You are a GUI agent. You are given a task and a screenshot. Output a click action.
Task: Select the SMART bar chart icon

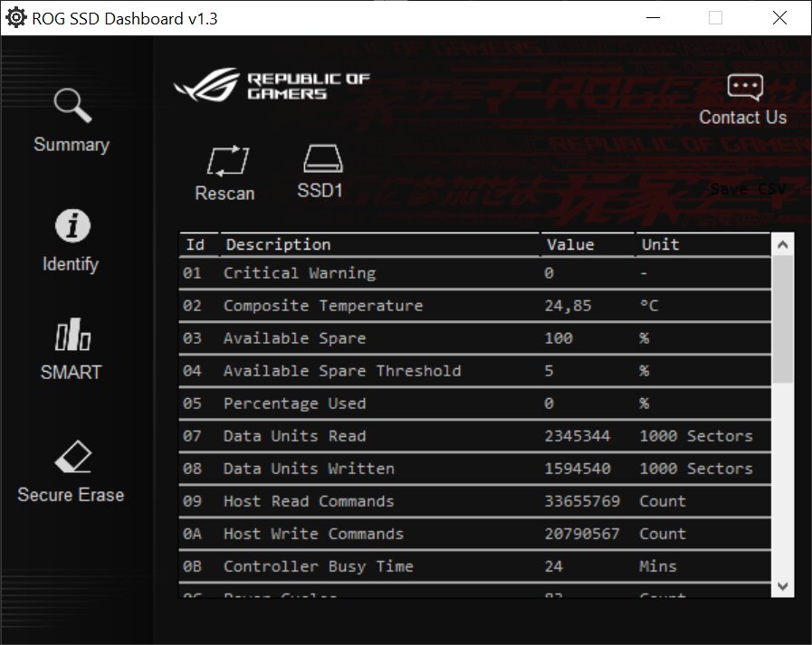[72, 335]
